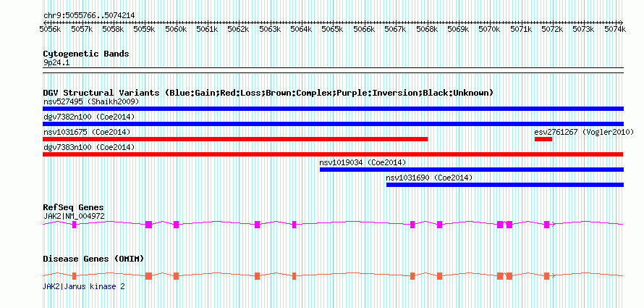
Task: Click the 5071k ruler tick label
Action: pos(522,29)
